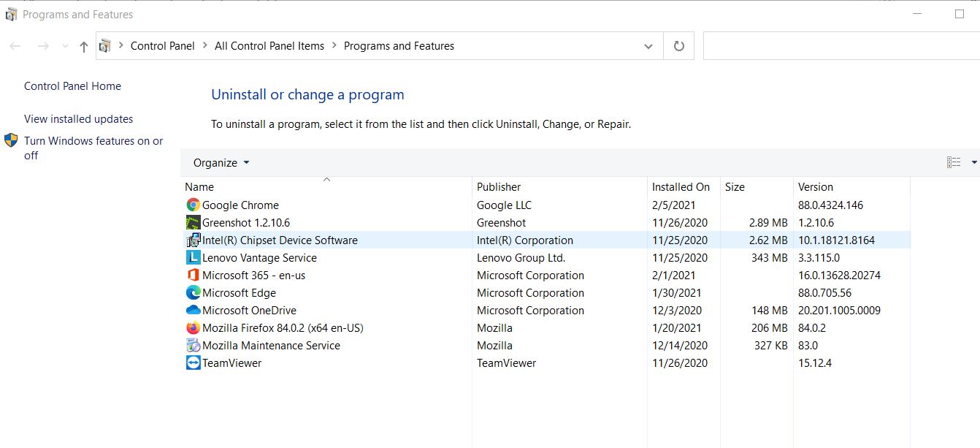Screen dimensions: 980x448
Task: Click the 2/5/2021 install date cell
Action: click(x=673, y=205)
